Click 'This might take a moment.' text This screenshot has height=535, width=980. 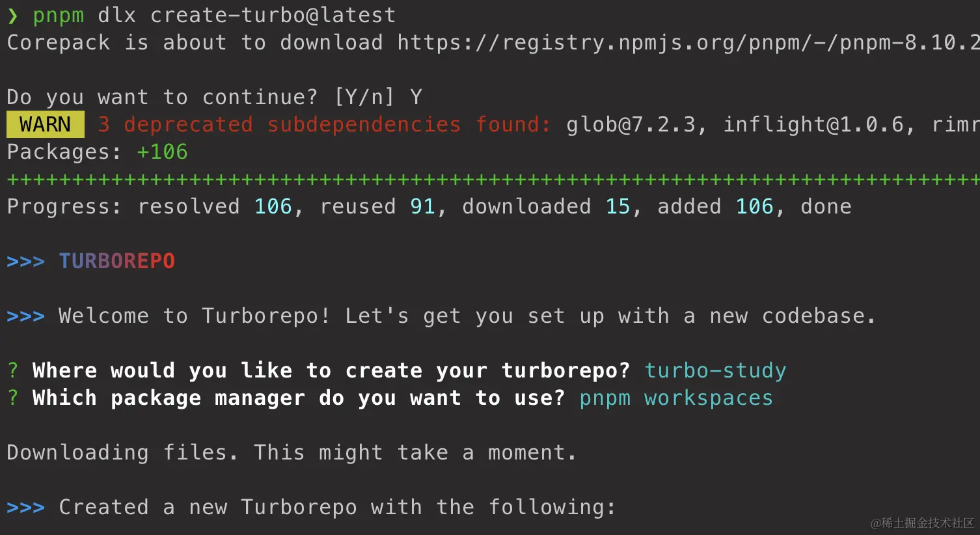pyautogui.click(x=416, y=452)
